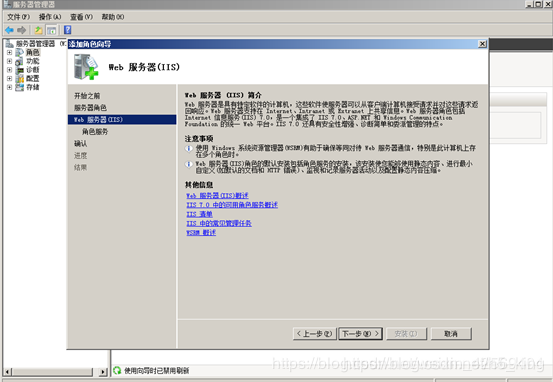Click the 上一步 button
Viewport: 553px width, 382px height.
coord(314,334)
